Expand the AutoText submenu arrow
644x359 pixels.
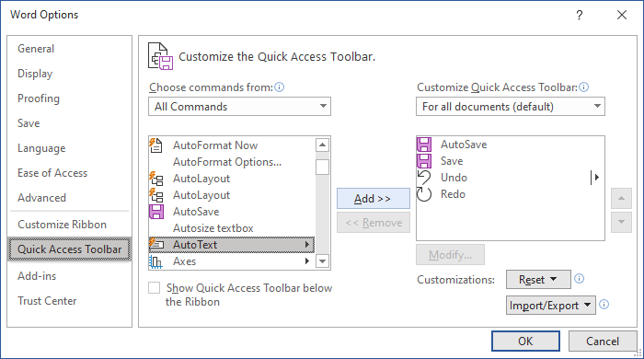coord(306,245)
